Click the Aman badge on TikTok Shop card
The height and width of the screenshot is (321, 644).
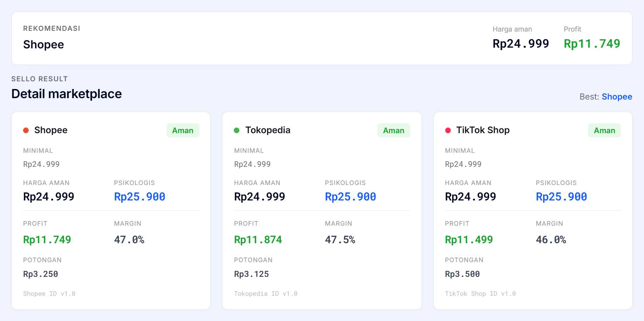click(x=604, y=130)
